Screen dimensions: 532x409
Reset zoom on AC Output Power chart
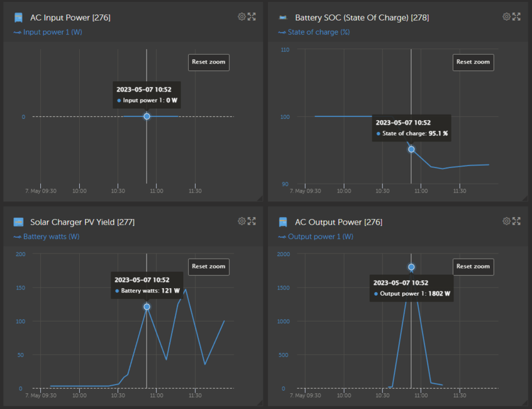pyautogui.click(x=474, y=267)
